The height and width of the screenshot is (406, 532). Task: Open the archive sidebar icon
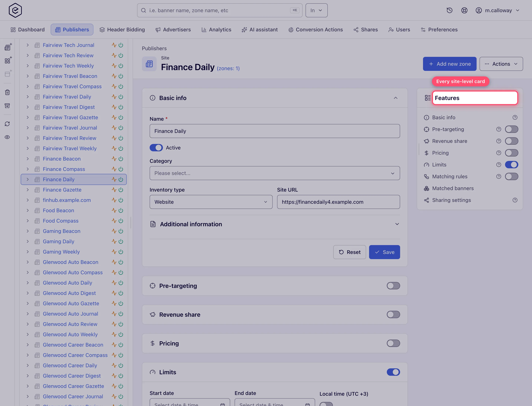pyautogui.click(x=8, y=106)
